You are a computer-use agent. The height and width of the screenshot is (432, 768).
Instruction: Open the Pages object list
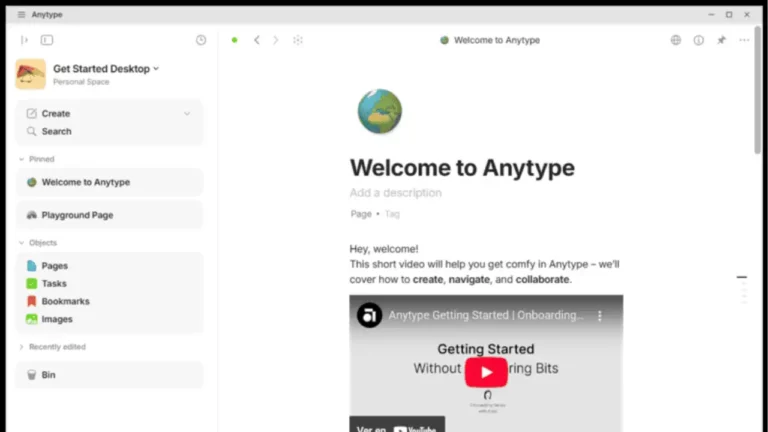click(x=110, y=266)
